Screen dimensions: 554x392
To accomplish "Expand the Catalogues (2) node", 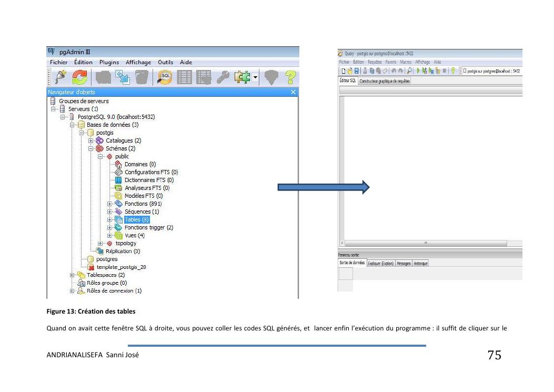I will (91, 141).
